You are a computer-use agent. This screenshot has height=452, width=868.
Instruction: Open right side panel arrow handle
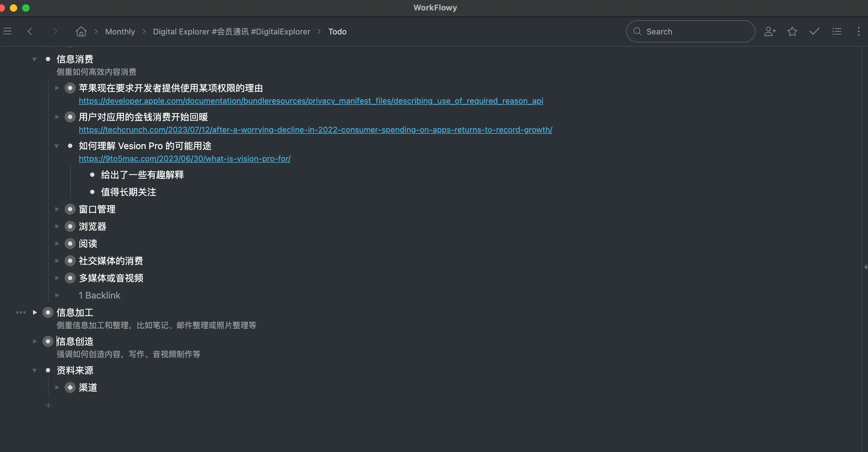click(866, 267)
